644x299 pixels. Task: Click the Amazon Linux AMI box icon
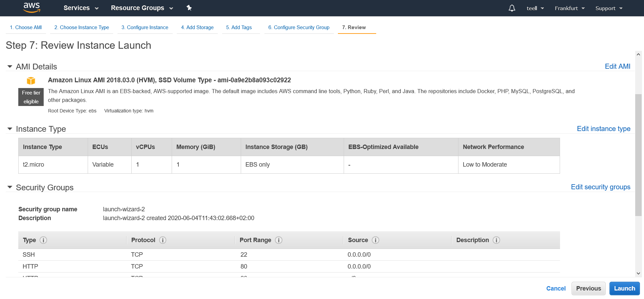(x=31, y=81)
